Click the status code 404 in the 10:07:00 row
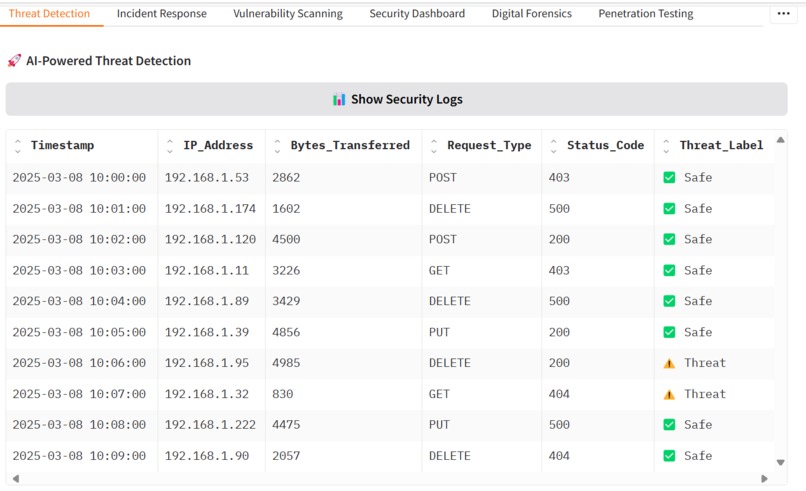806x491 pixels. 559,394
